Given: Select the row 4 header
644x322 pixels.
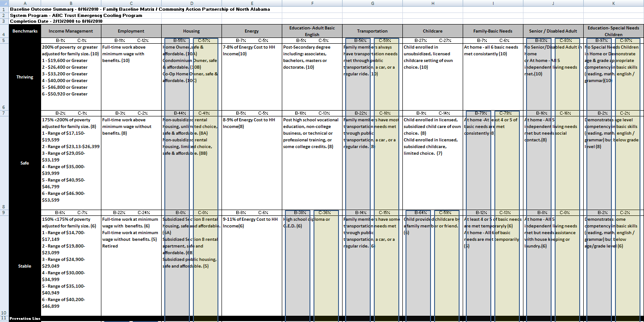Looking at the screenshot, I should [4, 34].
